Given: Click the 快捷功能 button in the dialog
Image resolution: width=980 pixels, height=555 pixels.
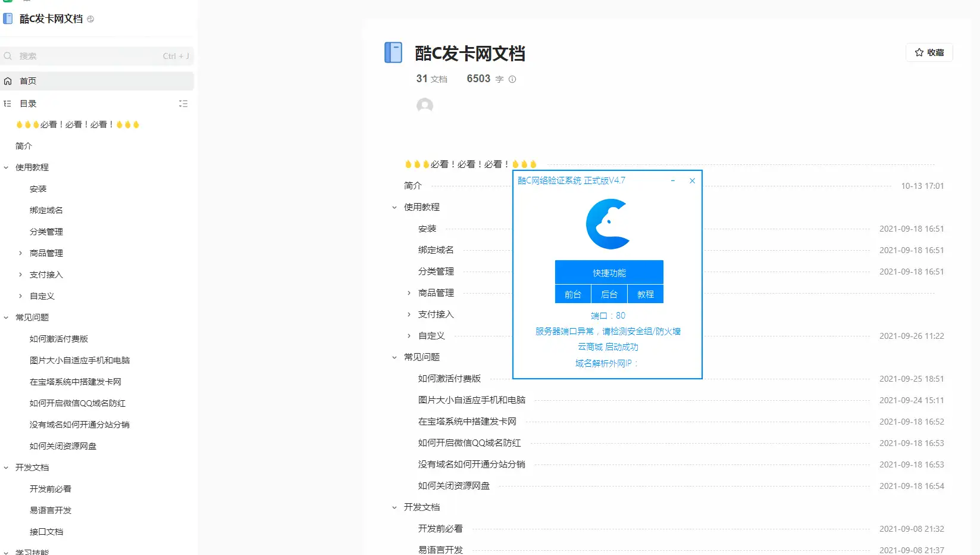Looking at the screenshot, I should pyautogui.click(x=608, y=272).
